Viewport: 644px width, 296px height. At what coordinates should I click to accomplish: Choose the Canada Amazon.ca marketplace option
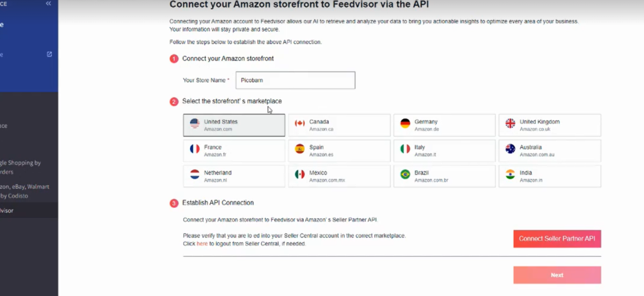coord(339,125)
